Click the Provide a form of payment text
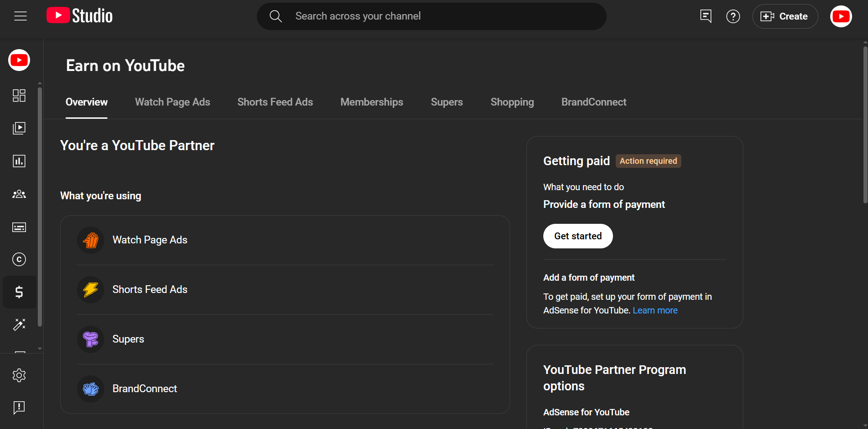 [604, 205]
